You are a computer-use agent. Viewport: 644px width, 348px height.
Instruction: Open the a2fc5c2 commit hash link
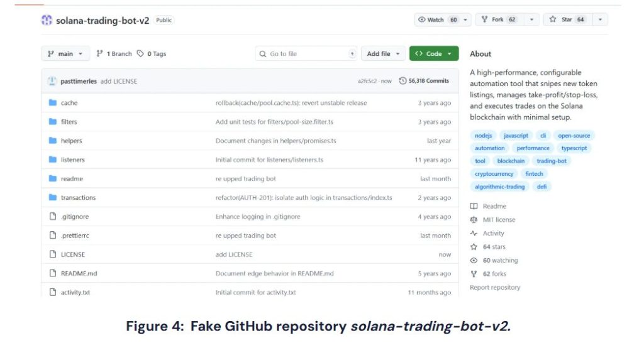coord(367,81)
